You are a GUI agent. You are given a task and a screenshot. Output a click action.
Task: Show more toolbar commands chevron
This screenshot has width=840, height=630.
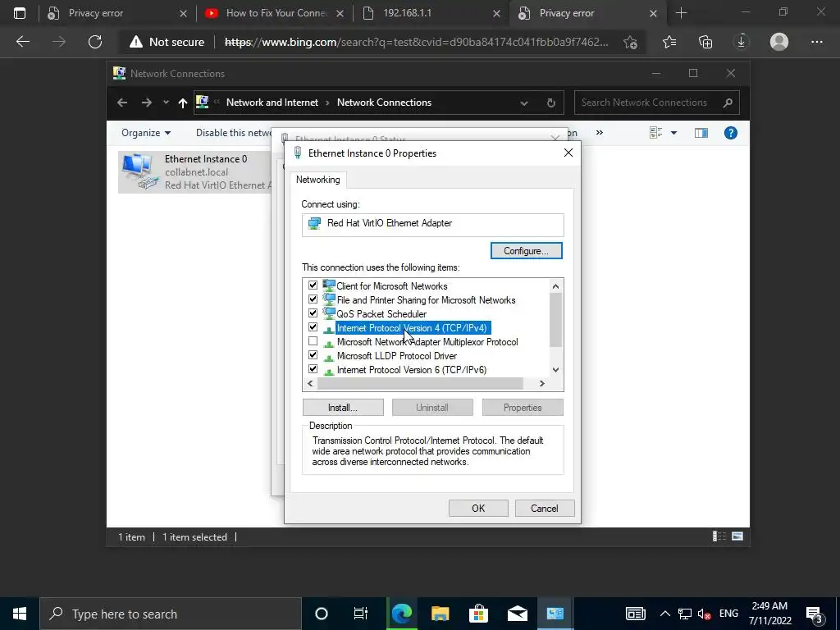coord(600,132)
